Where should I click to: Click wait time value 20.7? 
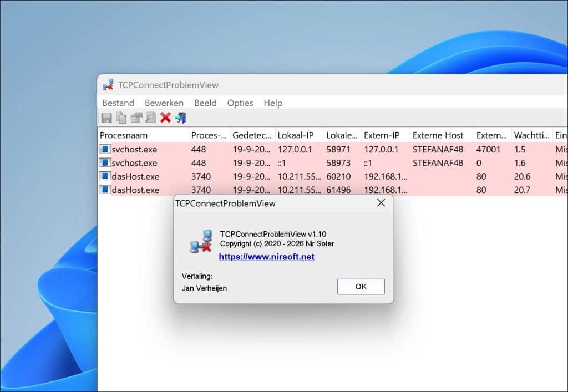(522, 190)
